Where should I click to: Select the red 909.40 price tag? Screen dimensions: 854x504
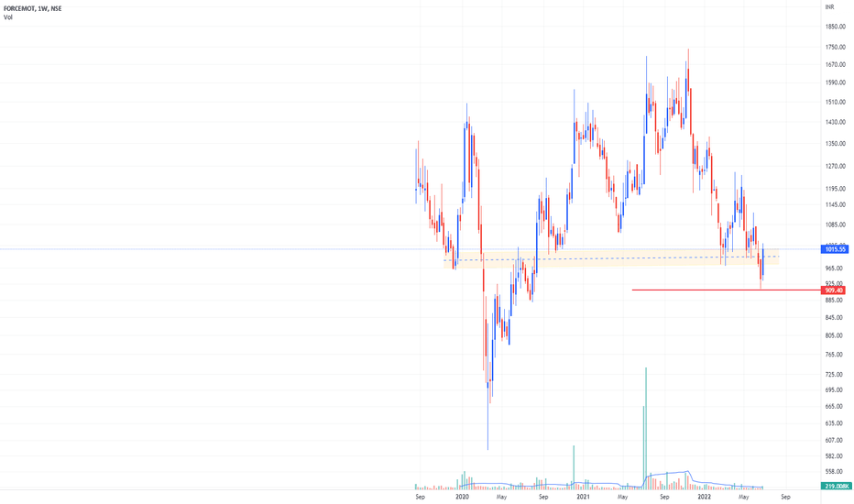(x=833, y=290)
